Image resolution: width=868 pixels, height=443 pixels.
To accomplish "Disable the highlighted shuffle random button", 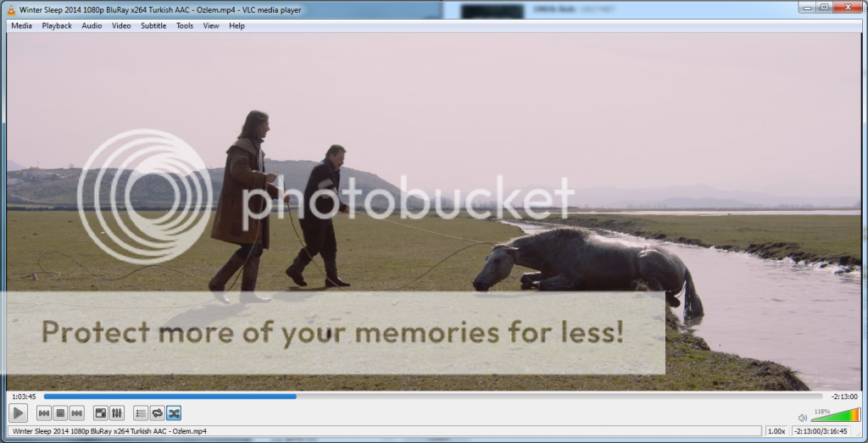I will [173, 413].
